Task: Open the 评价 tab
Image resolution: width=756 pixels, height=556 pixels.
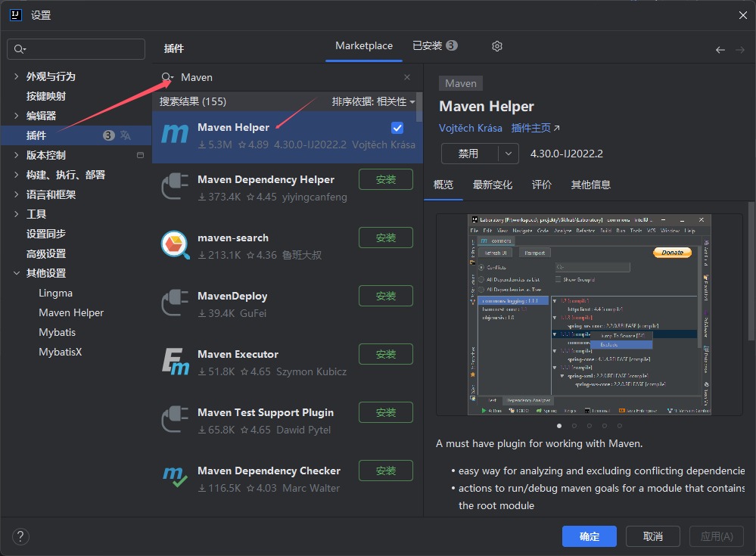Action: pos(541,185)
